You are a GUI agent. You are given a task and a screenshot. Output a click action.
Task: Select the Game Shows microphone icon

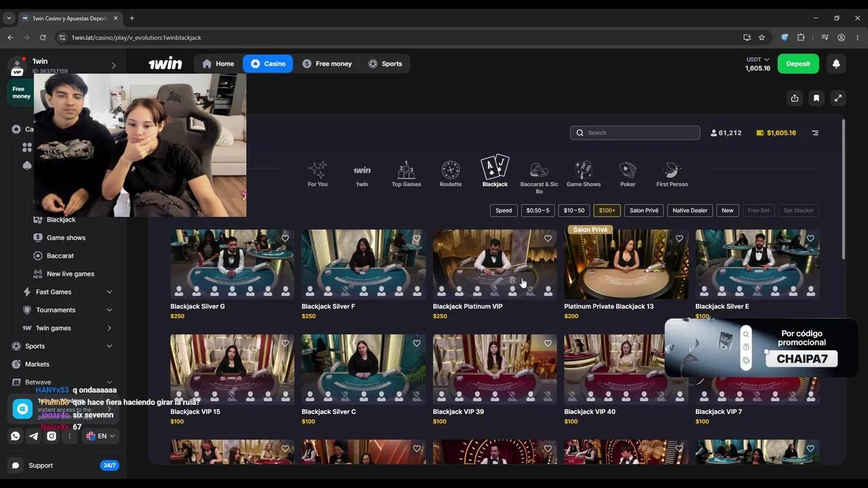(583, 169)
